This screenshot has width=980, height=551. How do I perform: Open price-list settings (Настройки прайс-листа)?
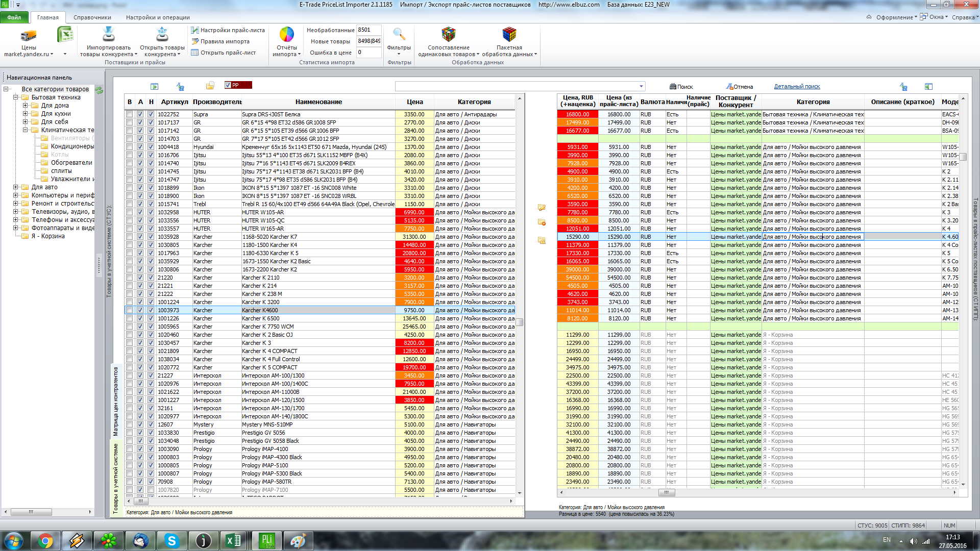pyautogui.click(x=228, y=30)
